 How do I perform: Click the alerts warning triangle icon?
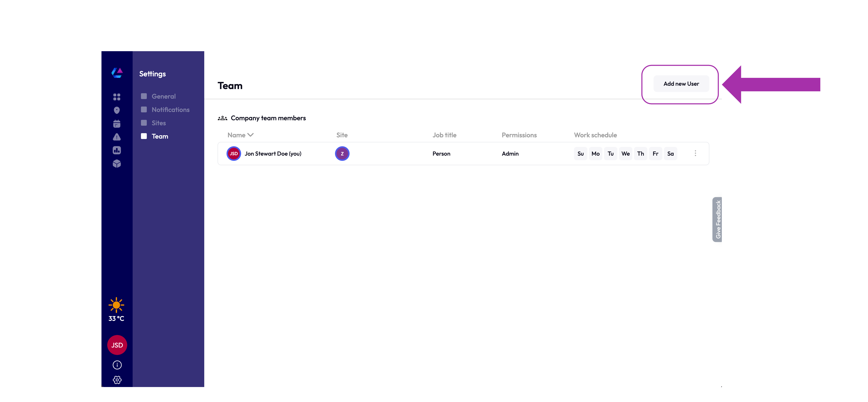point(117,137)
